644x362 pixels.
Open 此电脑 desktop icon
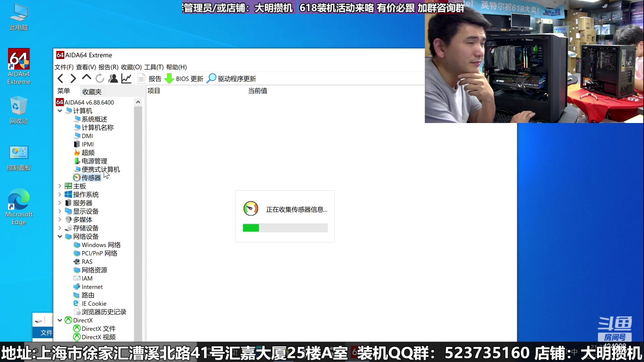point(19,17)
